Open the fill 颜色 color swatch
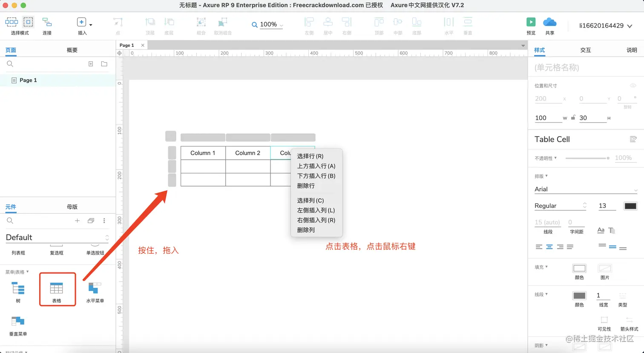Viewport: 644px width, 353px height. [x=579, y=268]
